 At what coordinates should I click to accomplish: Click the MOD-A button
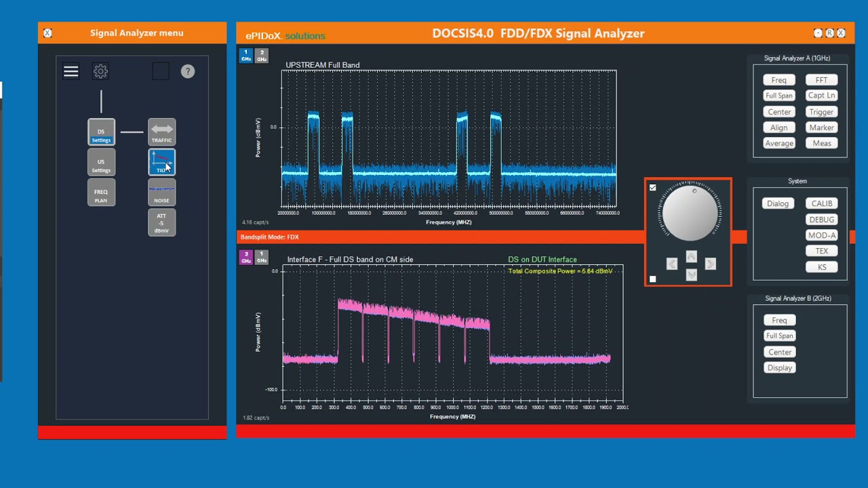(821, 235)
